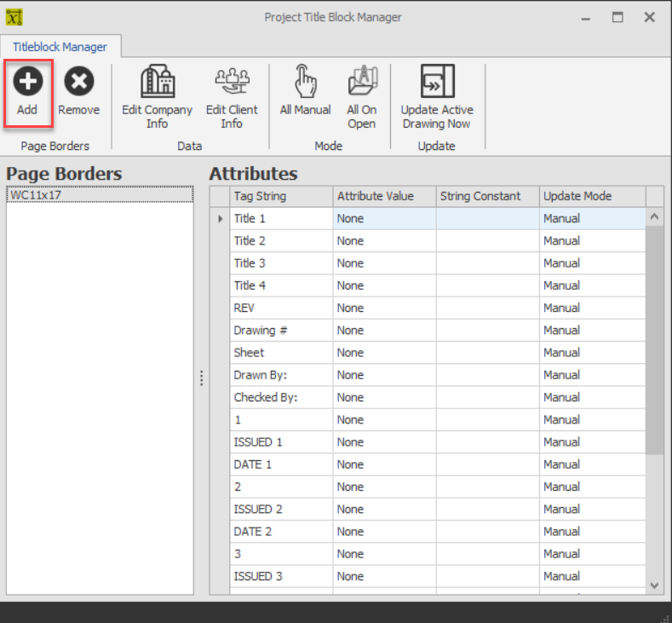The width and height of the screenshot is (672, 623).
Task: Select the DATE 1 tag cell
Action: 281,464
